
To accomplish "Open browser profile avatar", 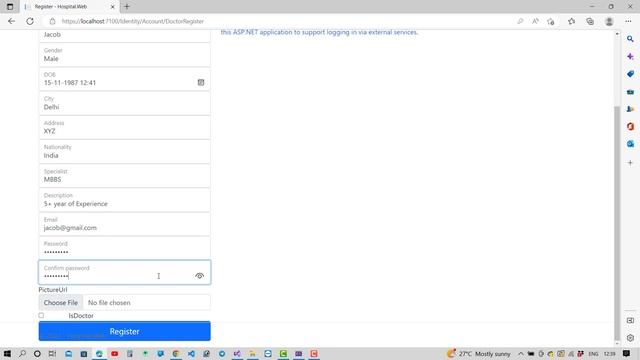I will click(x=609, y=21).
